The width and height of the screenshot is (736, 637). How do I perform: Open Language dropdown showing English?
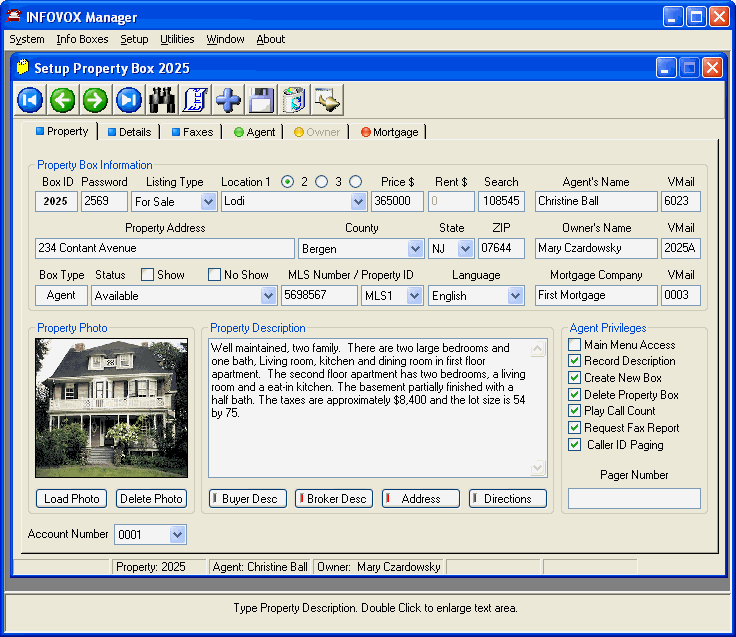point(515,296)
